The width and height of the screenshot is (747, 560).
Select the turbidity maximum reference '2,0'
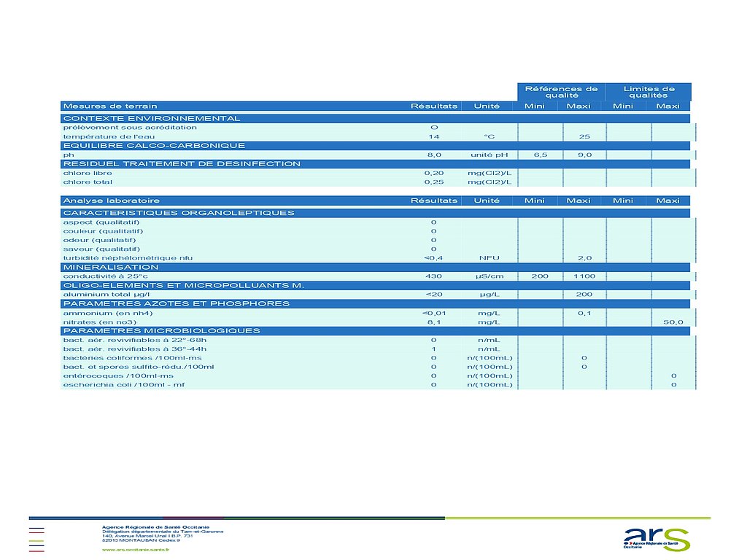[x=584, y=258]
